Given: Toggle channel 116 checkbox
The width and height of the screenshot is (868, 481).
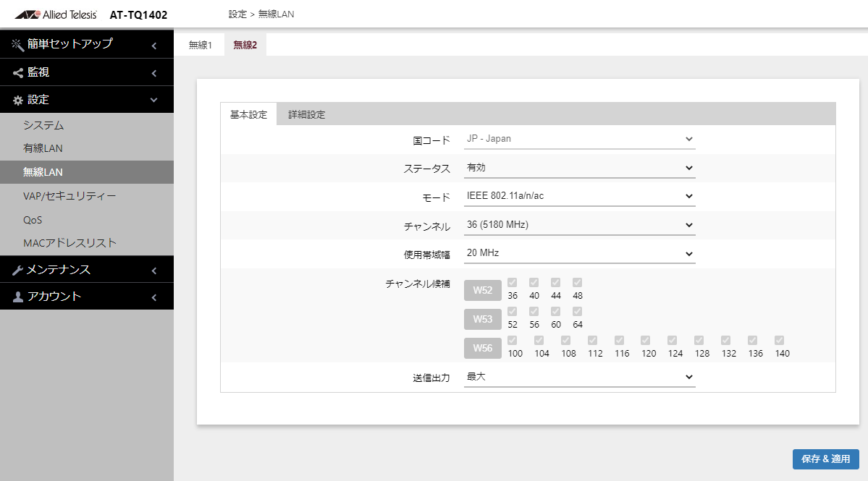Looking at the screenshot, I should pyautogui.click(x=619, y=340).
